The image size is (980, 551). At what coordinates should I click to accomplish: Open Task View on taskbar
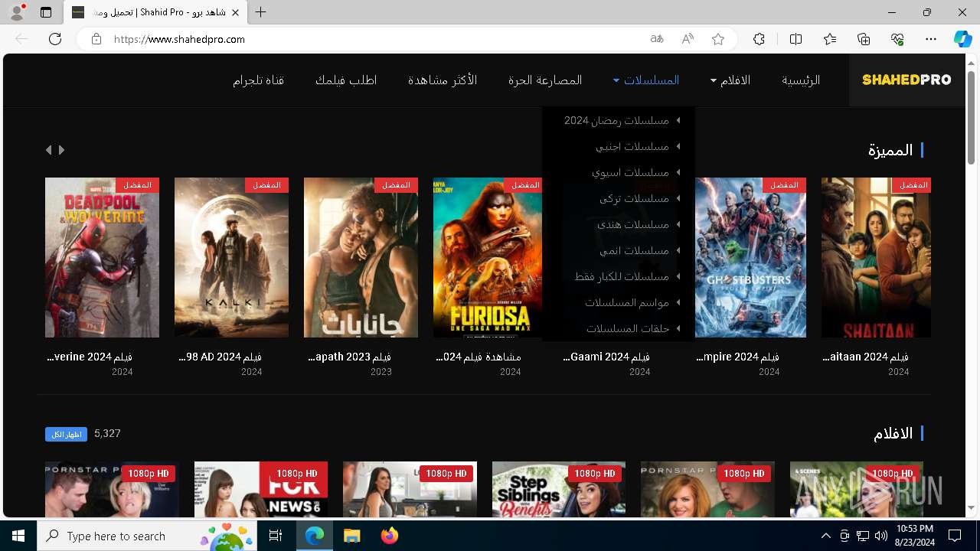click(276, 536)
